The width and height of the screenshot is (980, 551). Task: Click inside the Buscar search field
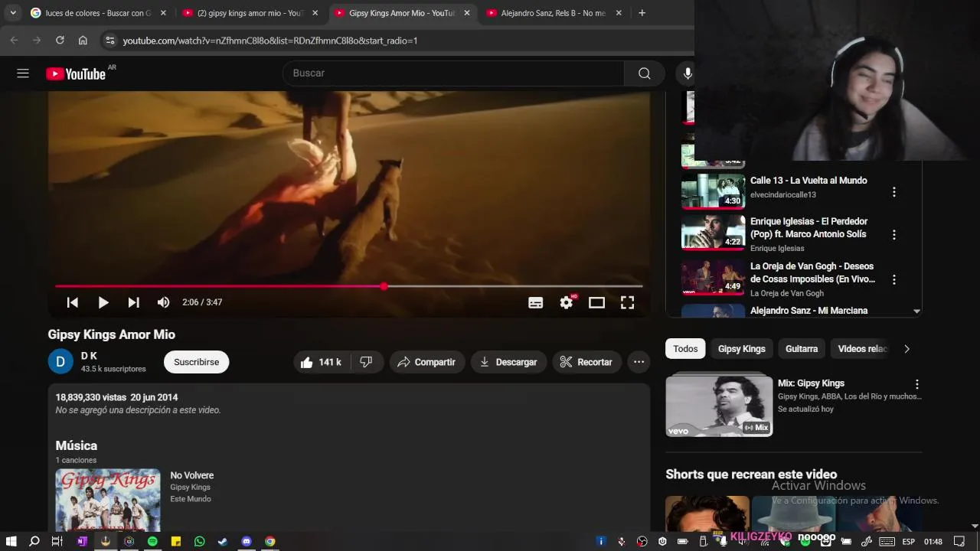453,73
